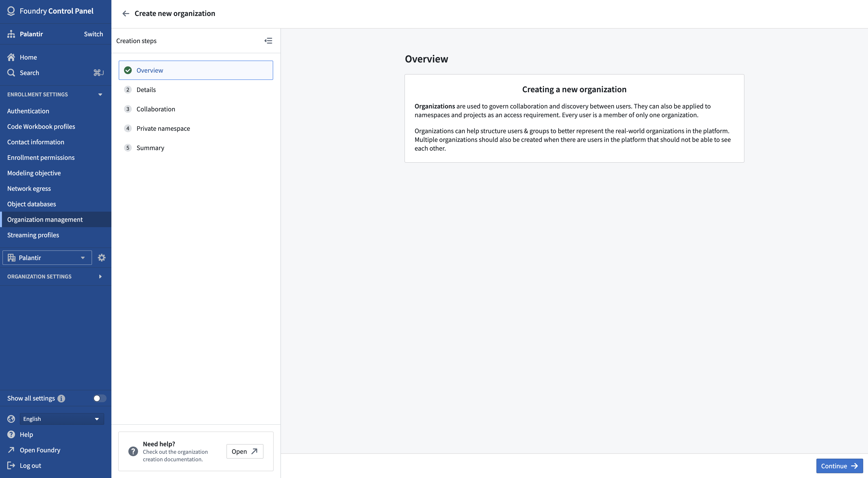The width and height of the screenshot is (868, 478).
Task: Select the Details creation step
Action: pyautogui.click(x=196, y=90)
